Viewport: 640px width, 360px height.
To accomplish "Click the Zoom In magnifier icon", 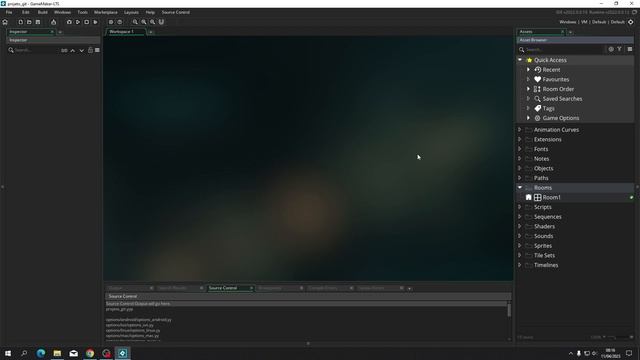I will pyautogui.click(x=153, y=22).
